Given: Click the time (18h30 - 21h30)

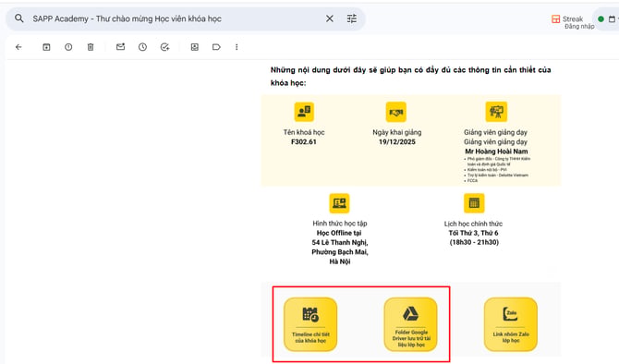Looking at the screenshot, I should (x=474, y=242).
